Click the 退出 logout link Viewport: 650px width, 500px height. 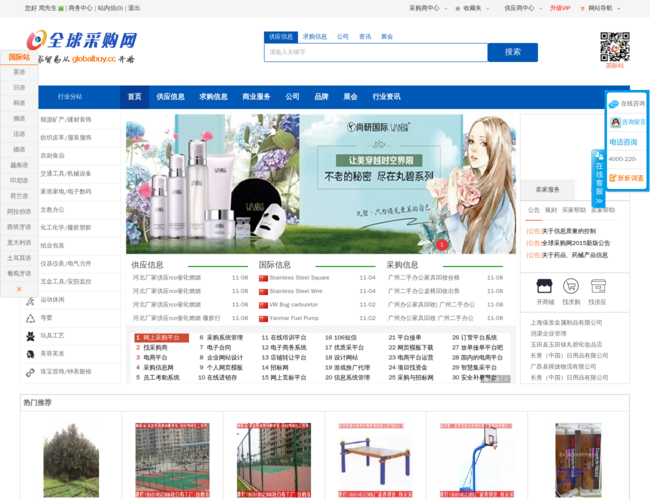tap(134, 8)
